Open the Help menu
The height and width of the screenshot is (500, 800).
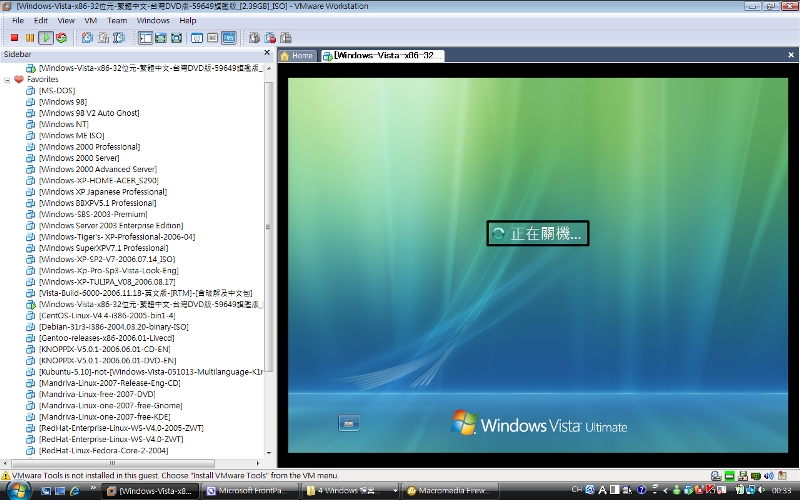click(188, 20)
